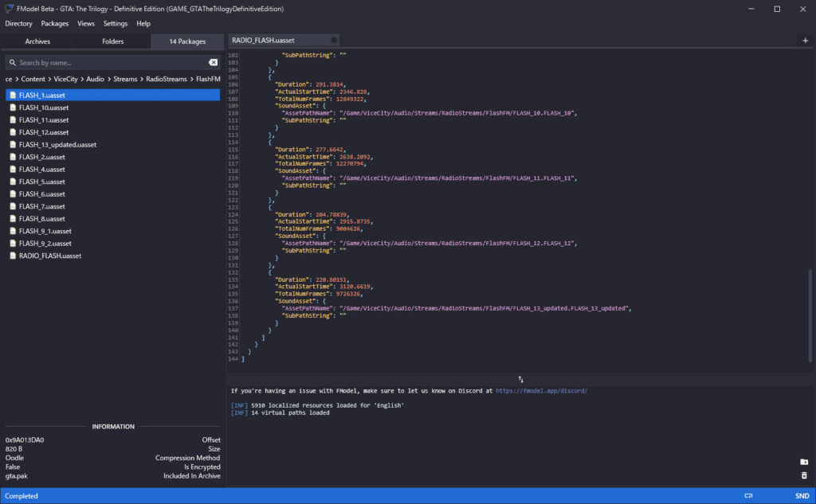Image resolution: width=816 pixels, height=504 pixels.
Task: Click the panel swap arrows icon
Action: [x=520, y=379]
